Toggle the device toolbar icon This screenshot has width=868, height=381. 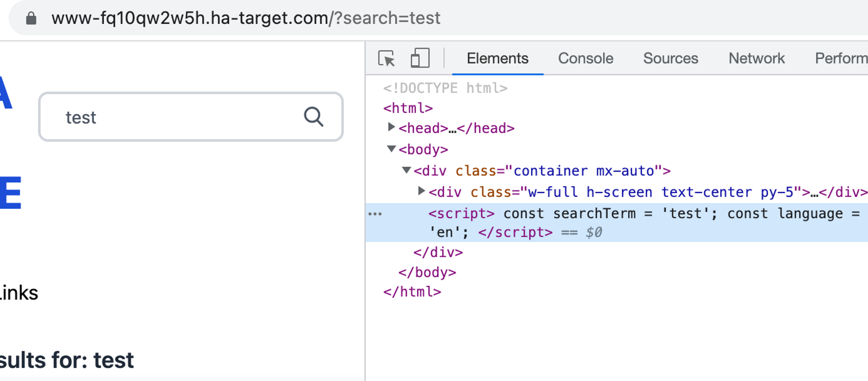tap(420, 58)
